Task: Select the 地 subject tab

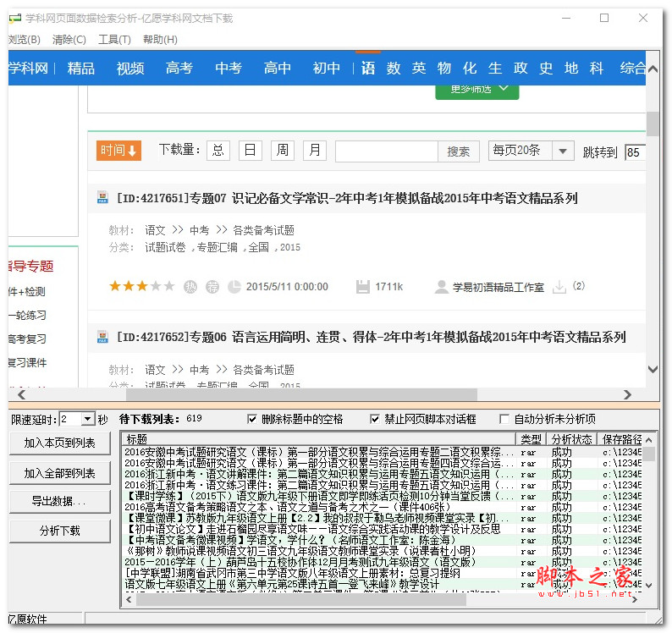Action: pyautogui.click(x=570, y=69)
